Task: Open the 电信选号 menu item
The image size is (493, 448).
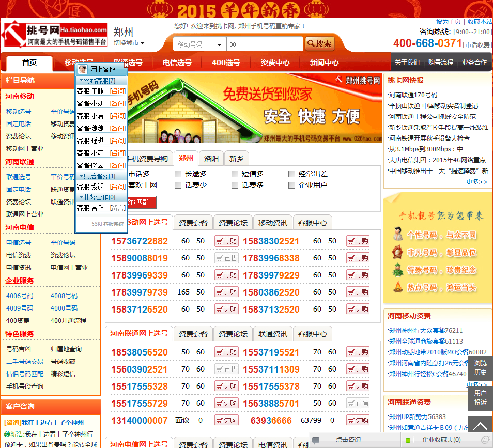Action: [177, 63]
